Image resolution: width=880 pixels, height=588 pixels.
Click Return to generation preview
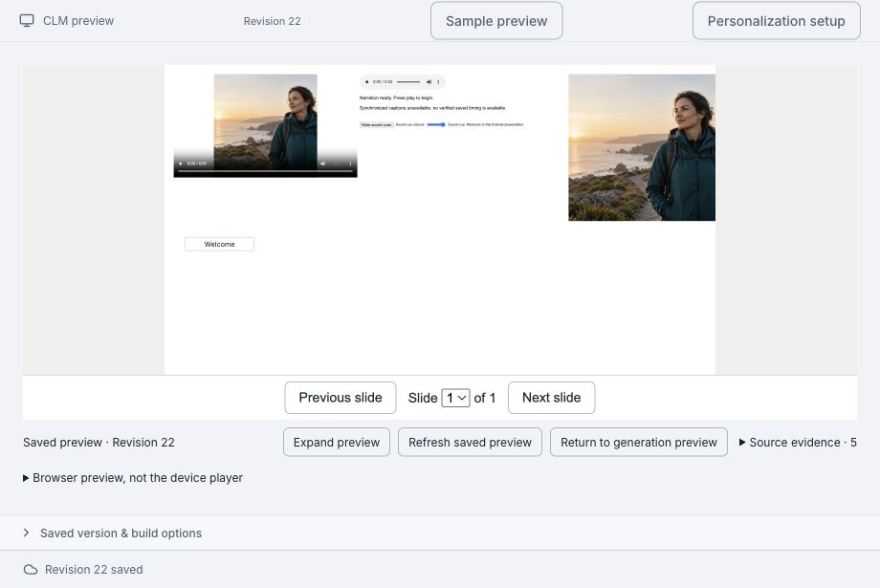pos(639,442)
